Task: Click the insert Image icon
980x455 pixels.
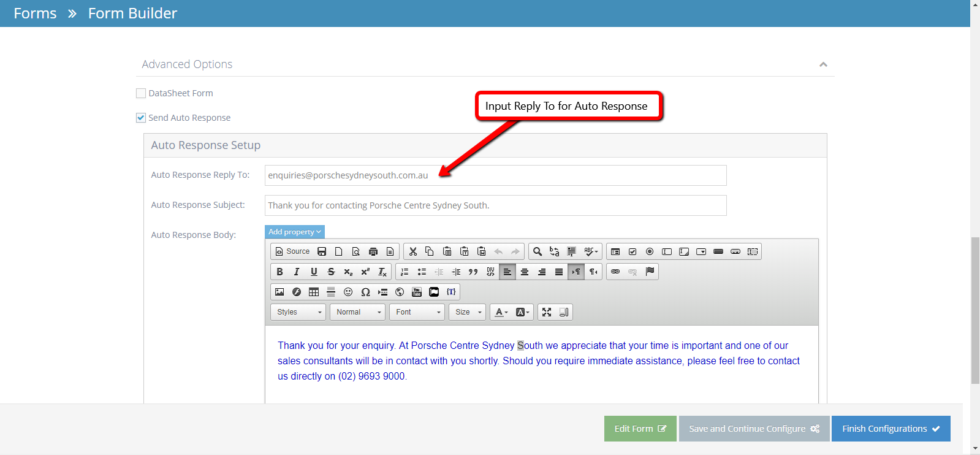Action: pos(279,292)
